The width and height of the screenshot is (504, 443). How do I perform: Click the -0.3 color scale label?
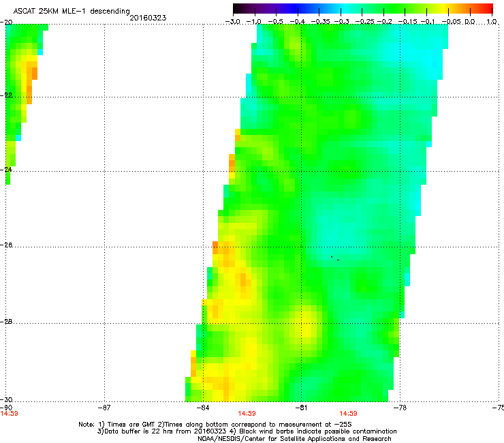pos(341,22)
